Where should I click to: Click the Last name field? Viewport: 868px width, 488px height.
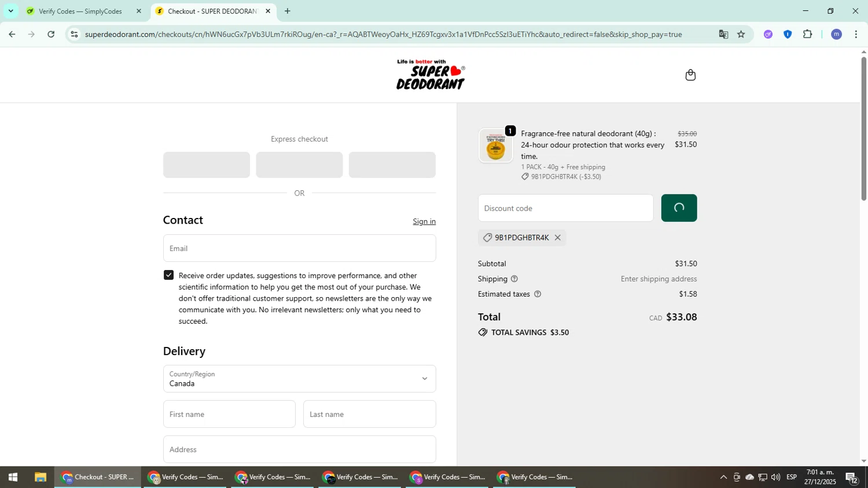(x=369, y=414)
